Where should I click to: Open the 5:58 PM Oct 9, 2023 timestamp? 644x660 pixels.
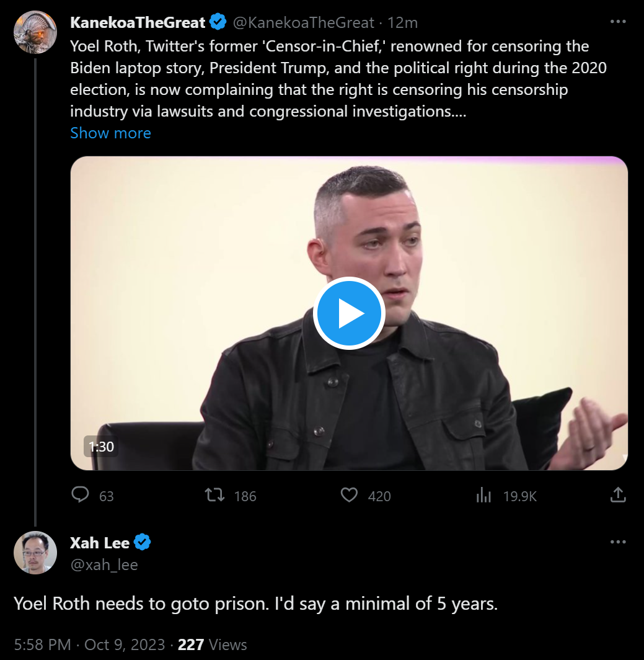[x=89, y=644]
